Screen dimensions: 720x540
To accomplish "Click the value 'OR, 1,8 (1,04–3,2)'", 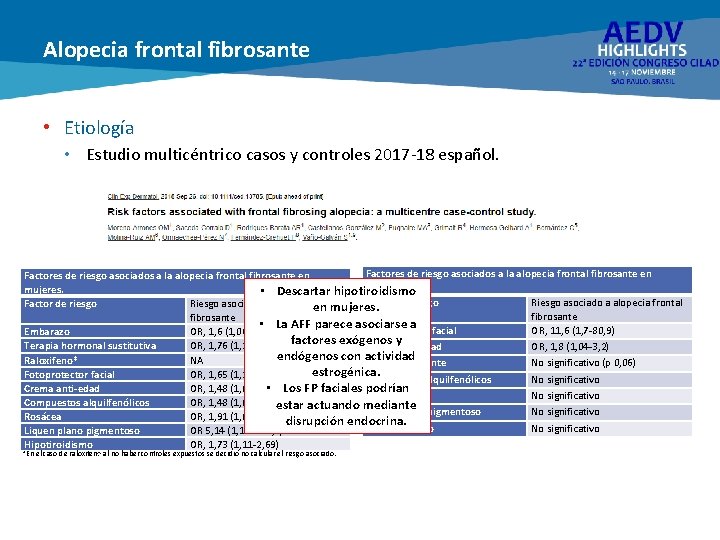I will 570,347.
